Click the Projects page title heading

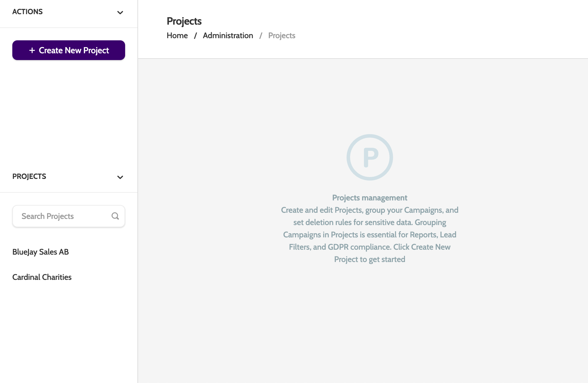click(x=184, y=21)
